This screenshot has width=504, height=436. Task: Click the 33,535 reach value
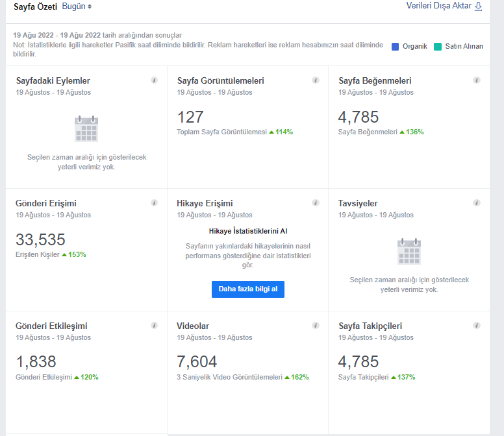[x=40, y=240]
